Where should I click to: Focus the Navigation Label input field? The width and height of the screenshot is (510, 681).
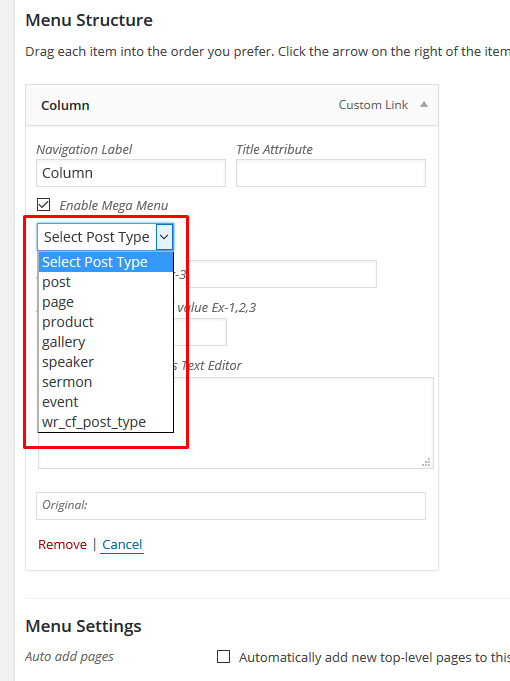[x=131, y=173]
